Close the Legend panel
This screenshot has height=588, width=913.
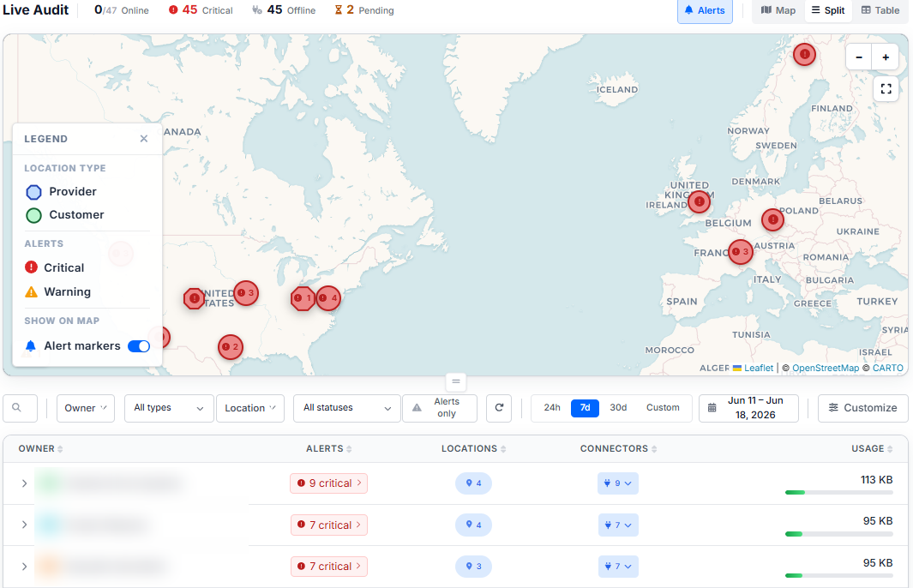click(x=144, y=139)
